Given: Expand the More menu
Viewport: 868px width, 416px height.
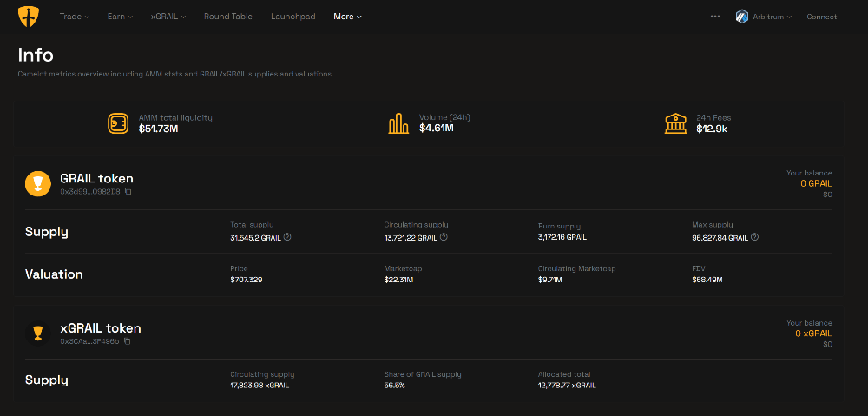Looking at the screenshot, I should [348, 17].
